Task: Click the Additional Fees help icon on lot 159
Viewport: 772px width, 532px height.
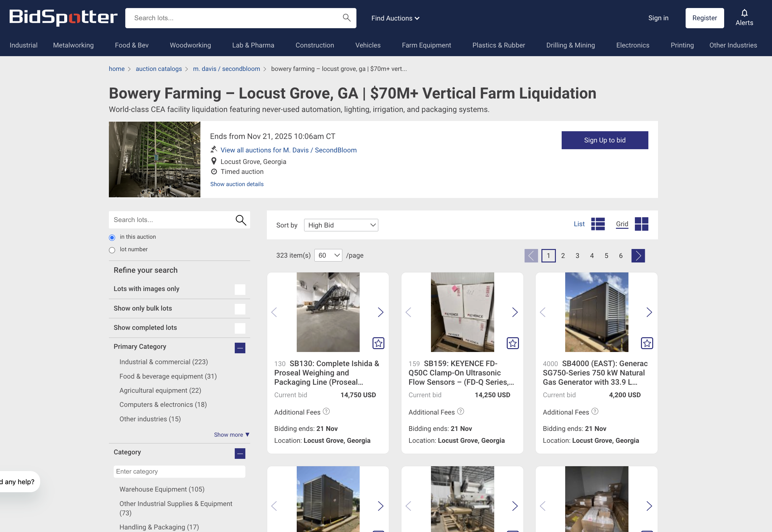Action: point(461,411)
